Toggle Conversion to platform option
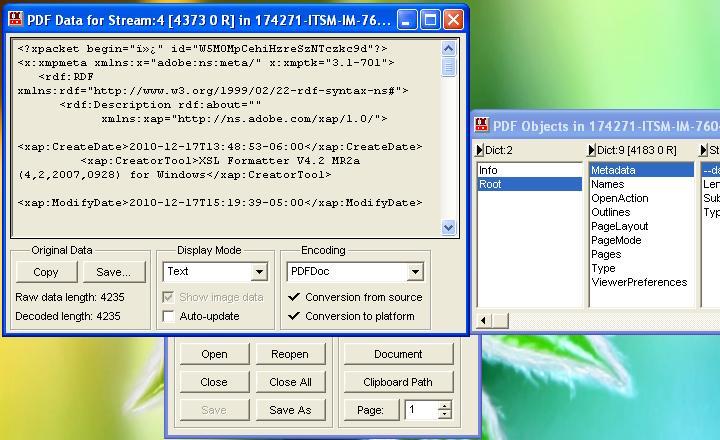This screenshot has height=440, width=720. (x=293, y=316)
